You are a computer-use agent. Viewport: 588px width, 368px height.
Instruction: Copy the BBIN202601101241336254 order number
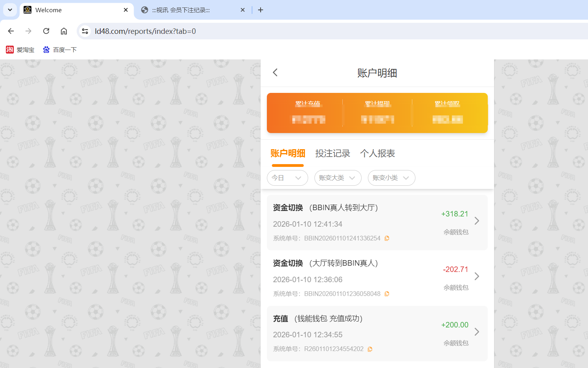pyautogui.click(x=387, y=238)
